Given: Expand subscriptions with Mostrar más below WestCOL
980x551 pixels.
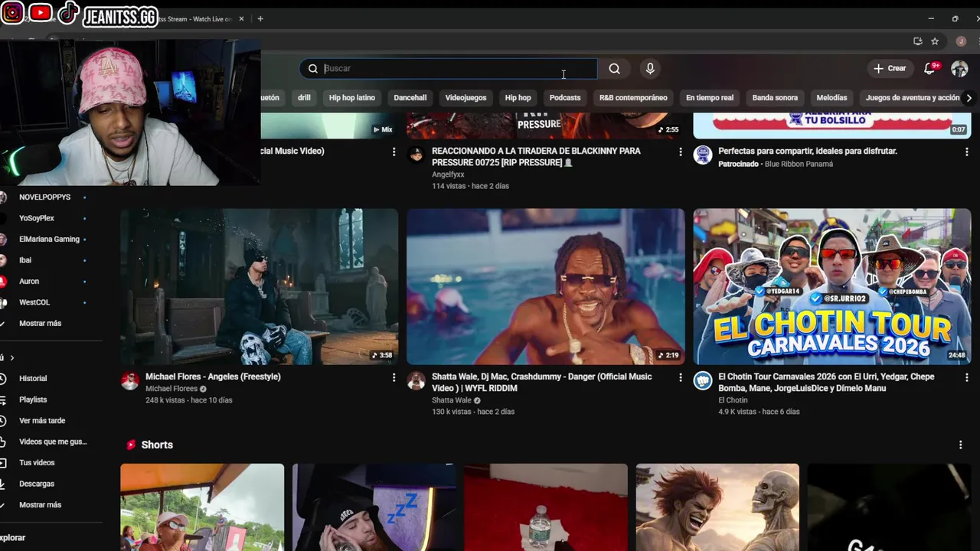Looking at the screenshot, I should point(40,324).
